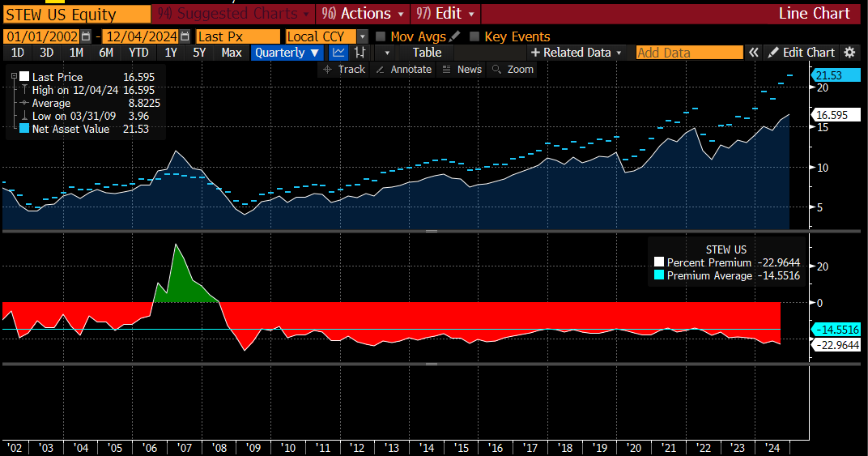The image size is (868, 456).
Task: Click the cyan Premium Average swatch
Action: tap(659, 275)
